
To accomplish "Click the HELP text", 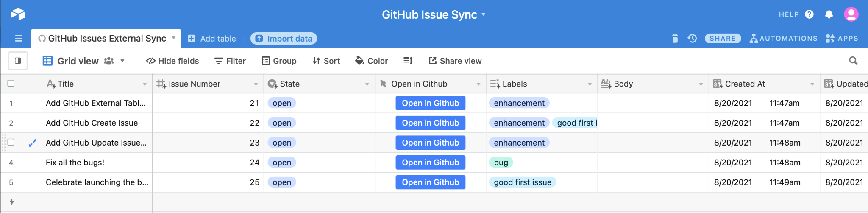I will click(789, 14).
